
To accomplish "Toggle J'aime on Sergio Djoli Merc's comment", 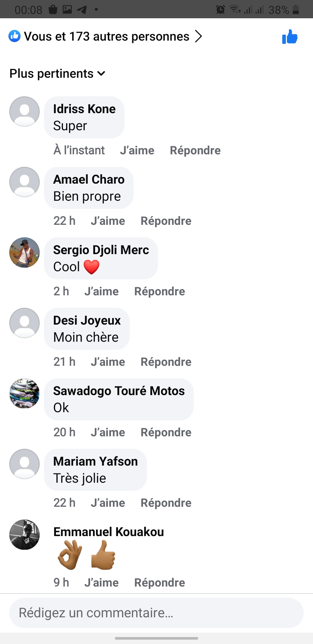I will point(101,292).
